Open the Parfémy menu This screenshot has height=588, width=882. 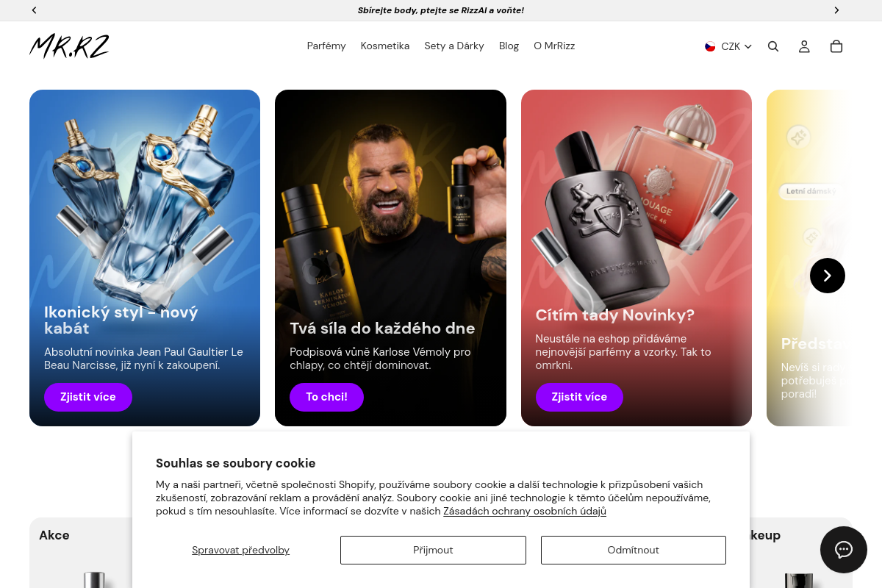point(326,46)
